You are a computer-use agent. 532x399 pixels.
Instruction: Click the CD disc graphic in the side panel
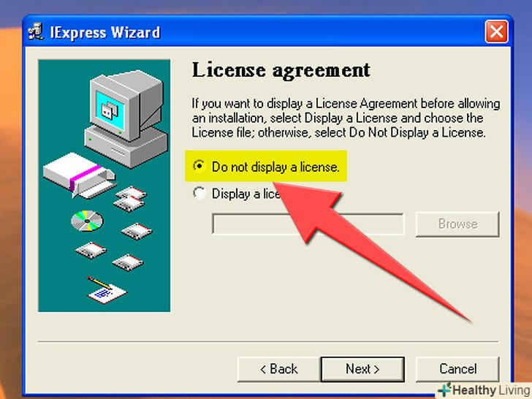pos(87,221)
